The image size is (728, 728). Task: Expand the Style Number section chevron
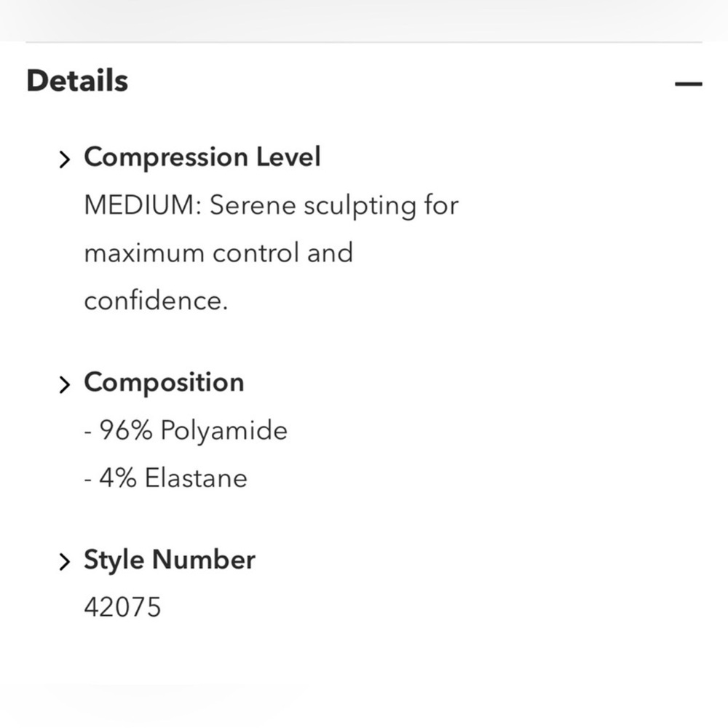(65, 561)
